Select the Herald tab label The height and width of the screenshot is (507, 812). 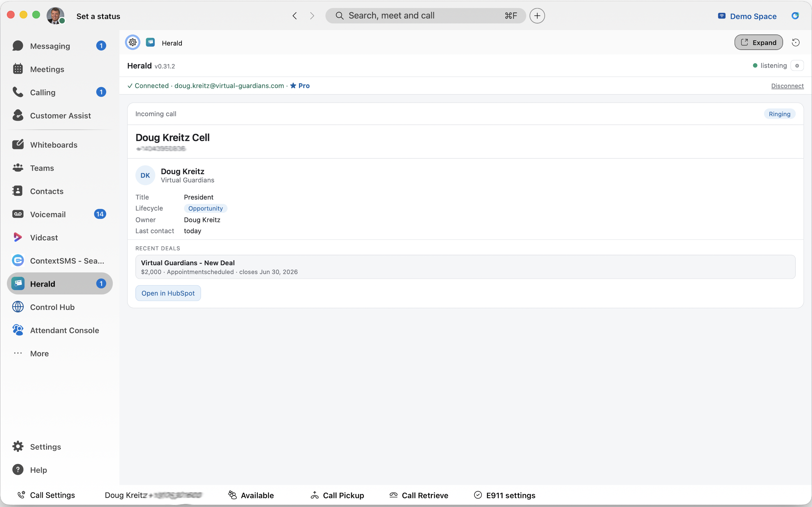[172, 43]
